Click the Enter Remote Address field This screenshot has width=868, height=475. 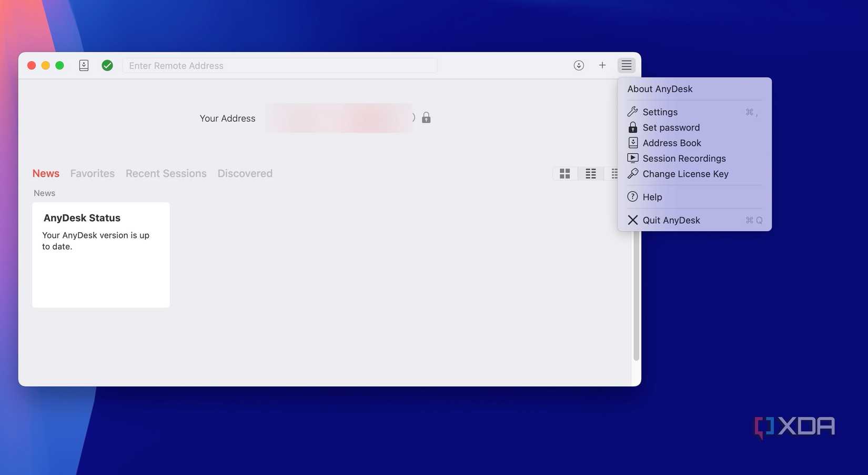280,65
